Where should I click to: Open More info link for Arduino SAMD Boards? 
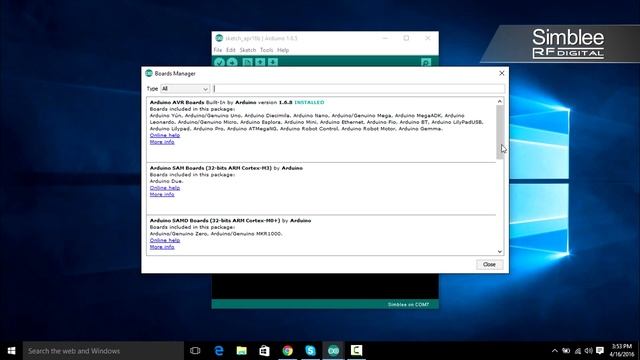coord(162,247)
